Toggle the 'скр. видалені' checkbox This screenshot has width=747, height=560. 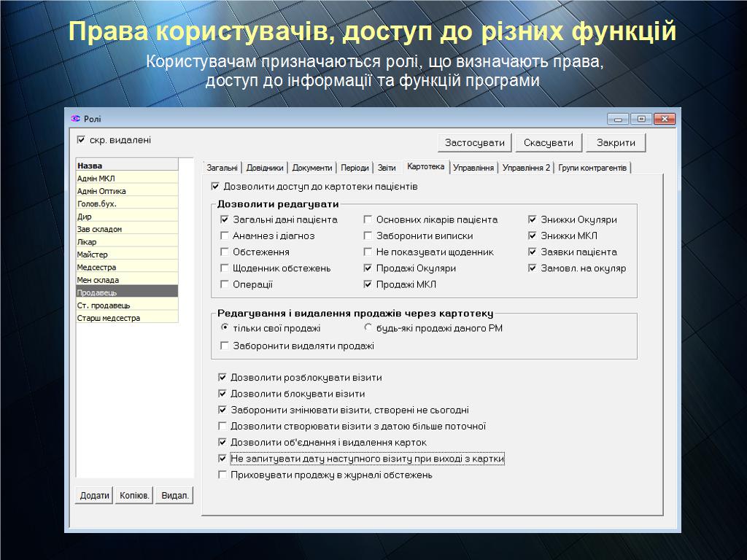click(81, 140)
